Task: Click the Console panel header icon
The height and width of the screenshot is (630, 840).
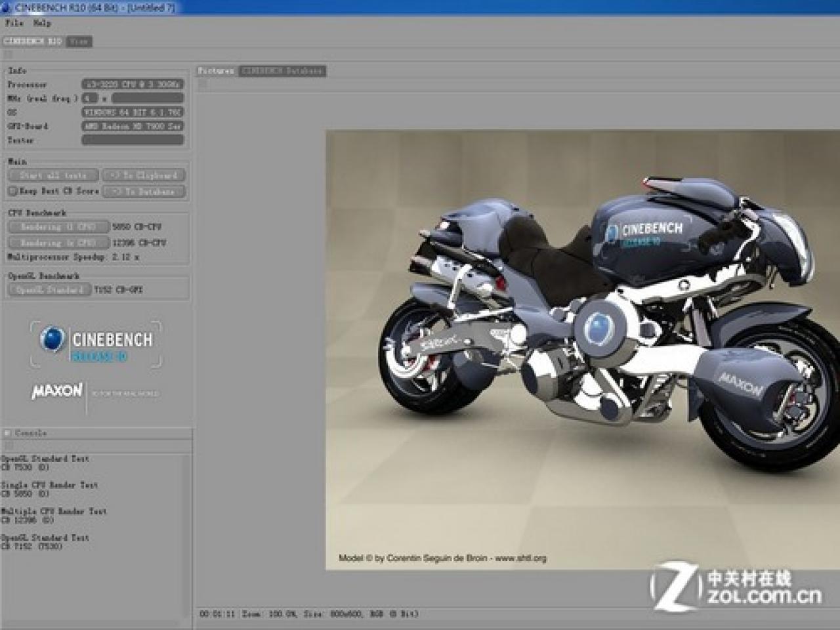Action: point(8,433)
